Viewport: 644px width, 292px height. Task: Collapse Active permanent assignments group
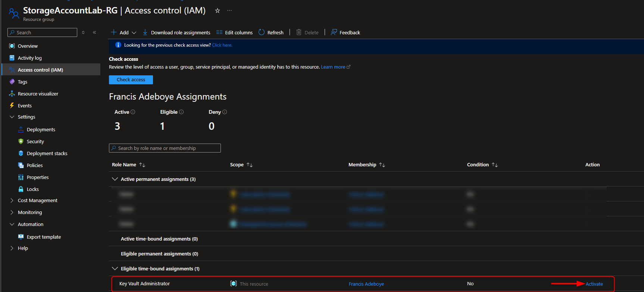(115, 179)
